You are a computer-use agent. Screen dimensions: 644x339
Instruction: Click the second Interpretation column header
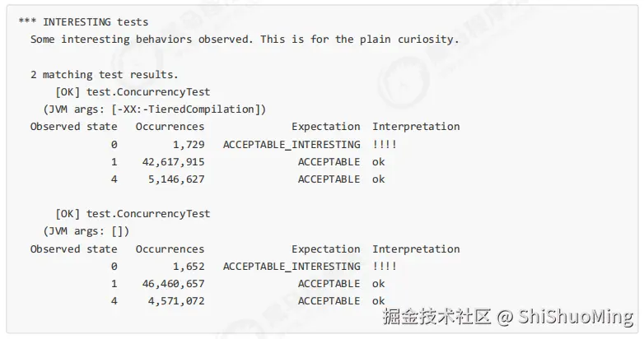click(x=416, y=249)
